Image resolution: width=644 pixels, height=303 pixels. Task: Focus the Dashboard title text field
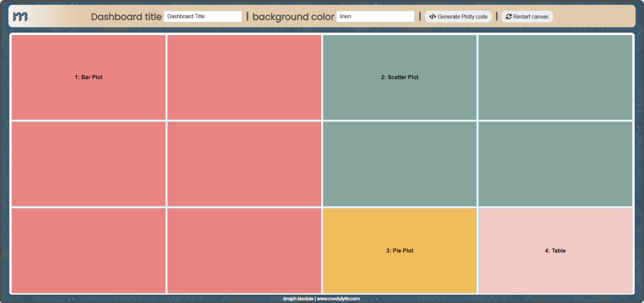[202, 16]
